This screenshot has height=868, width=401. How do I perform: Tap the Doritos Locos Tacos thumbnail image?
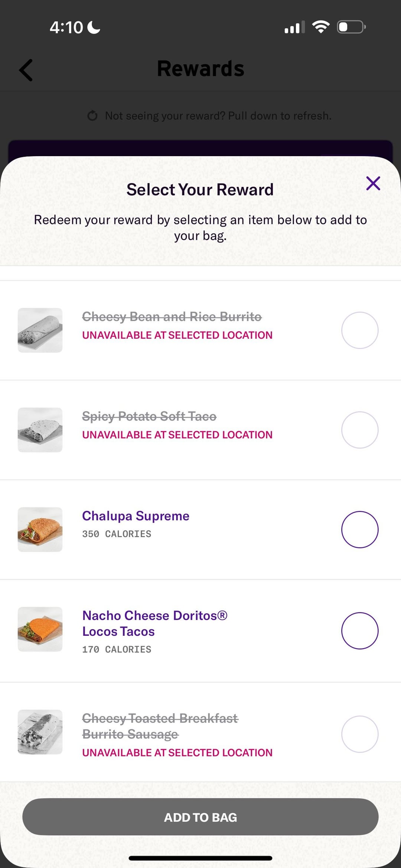(40, 629)
